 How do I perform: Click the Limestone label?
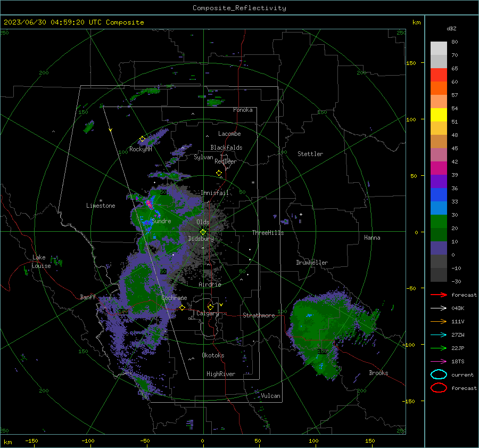101,206
